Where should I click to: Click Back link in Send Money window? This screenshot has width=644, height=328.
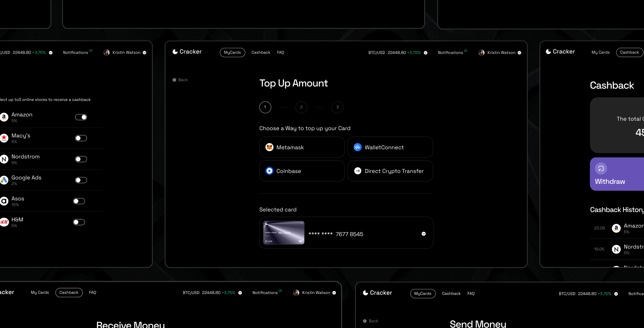tap(371, 321)
